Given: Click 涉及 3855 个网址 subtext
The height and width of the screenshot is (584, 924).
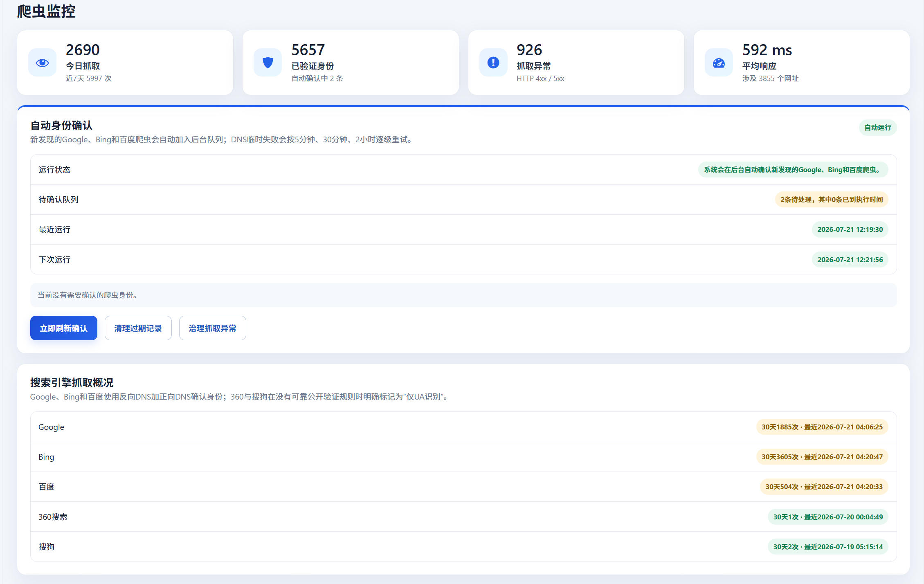Looking at the screenshot, I should [x=771, y=78].
